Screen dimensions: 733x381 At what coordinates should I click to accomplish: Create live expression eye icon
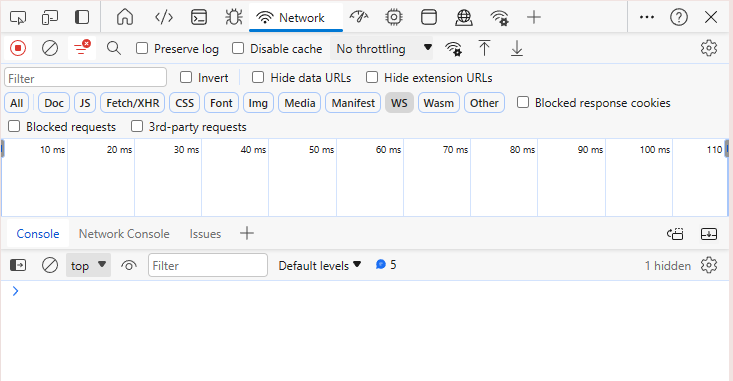129,266
